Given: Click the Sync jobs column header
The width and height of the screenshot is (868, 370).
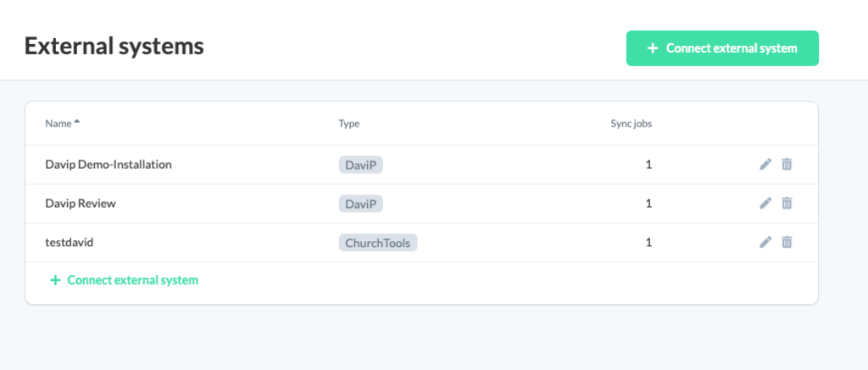Looking at the screenshot, I should point(631,124).
